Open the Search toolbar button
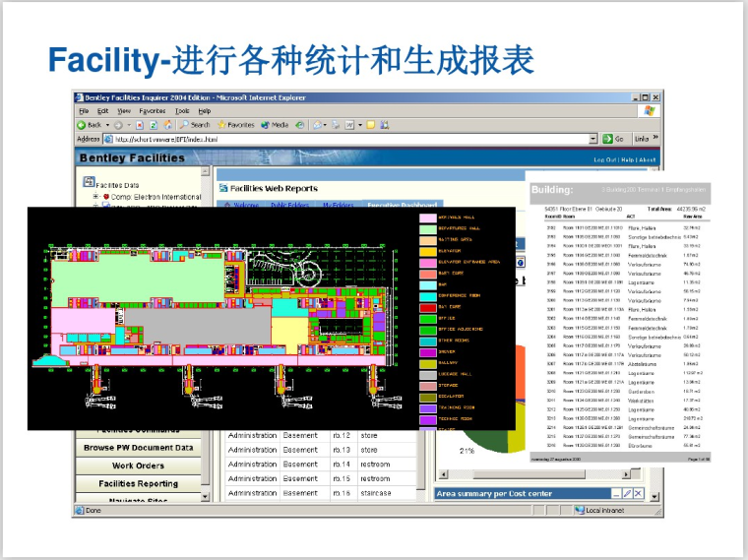The width and height of the screenshot is (748, 560). 194,125
